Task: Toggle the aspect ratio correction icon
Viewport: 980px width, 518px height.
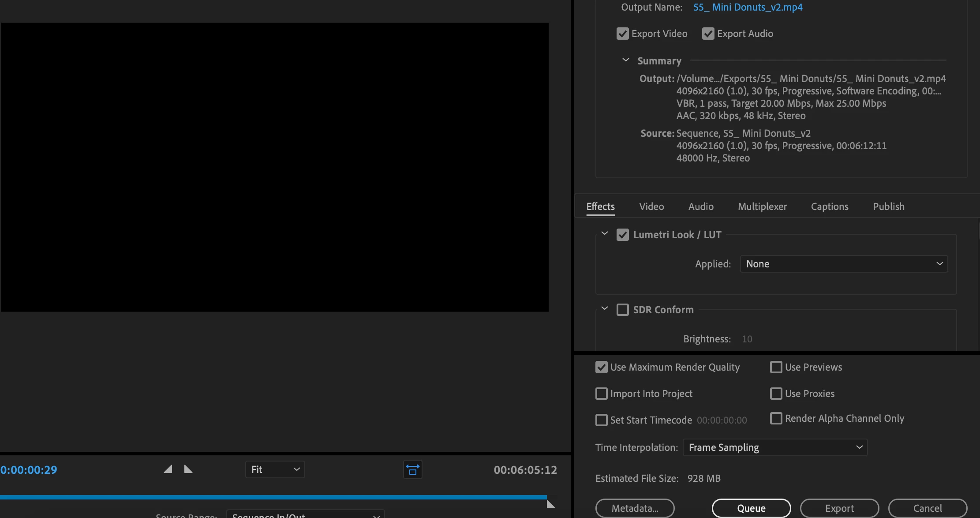Action: [412, 469]
